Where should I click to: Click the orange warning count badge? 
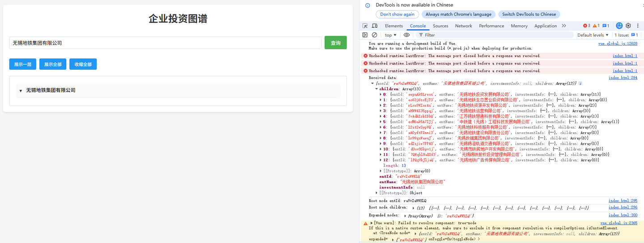point(596,26)
